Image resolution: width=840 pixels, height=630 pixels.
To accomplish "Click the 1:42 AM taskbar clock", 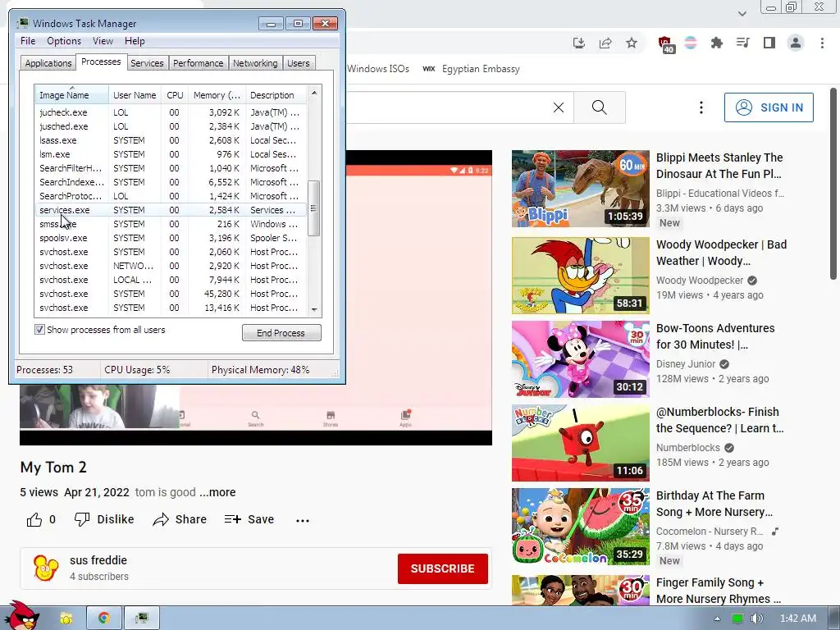I will click(x=798, y=619).
